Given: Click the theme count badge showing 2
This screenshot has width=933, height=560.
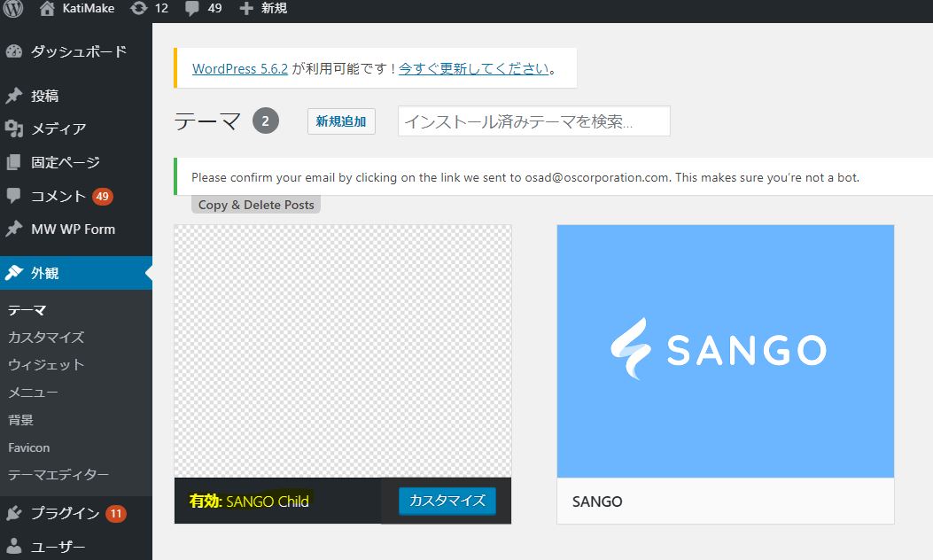Looking at the screenshot, I should [x=266, y=121].
